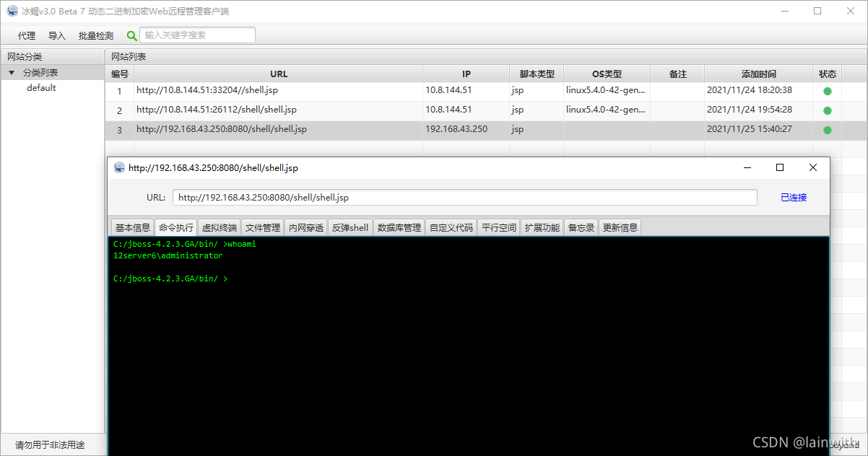Viewport: 868px width, 456px height.
Task: Click the green search magnifier icon
Action: pyautogui.click(x=131, y=35)
